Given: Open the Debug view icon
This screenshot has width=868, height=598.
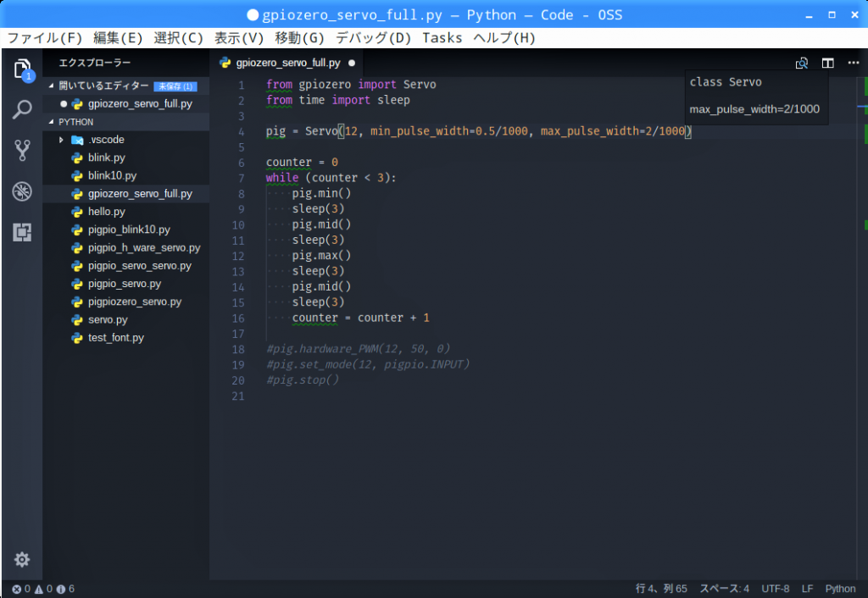Looking at the screenshot, I should coord(22,191).
